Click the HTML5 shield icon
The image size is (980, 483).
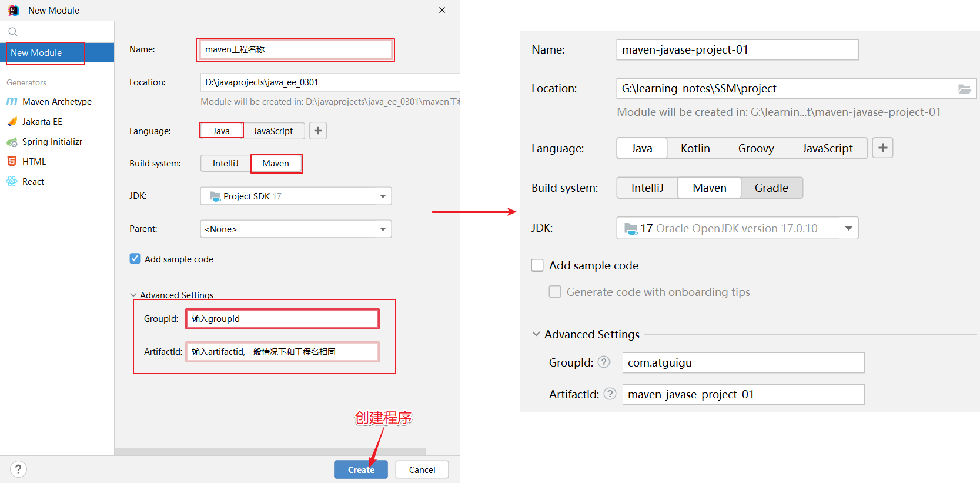click(12, 161)
